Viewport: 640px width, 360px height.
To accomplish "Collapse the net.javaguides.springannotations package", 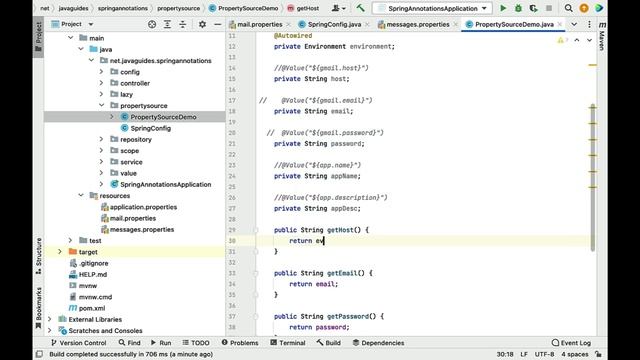I will (91, 60).
